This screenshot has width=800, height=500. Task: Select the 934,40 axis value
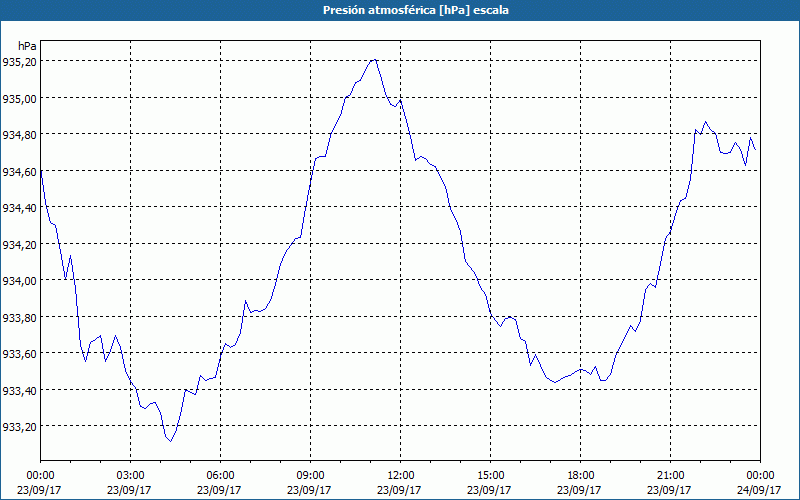click(x=19, y=208)
